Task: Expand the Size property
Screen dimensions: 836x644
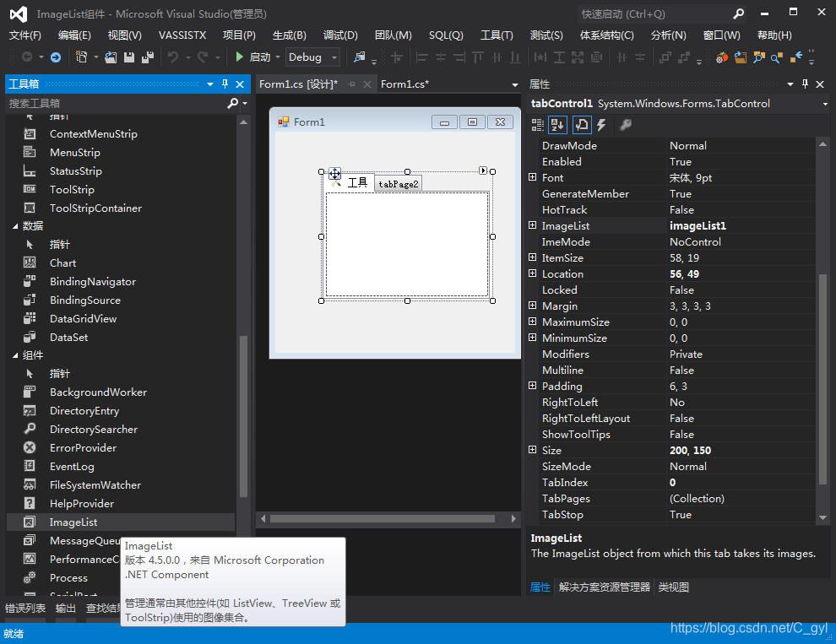Action: pos(532,449)
